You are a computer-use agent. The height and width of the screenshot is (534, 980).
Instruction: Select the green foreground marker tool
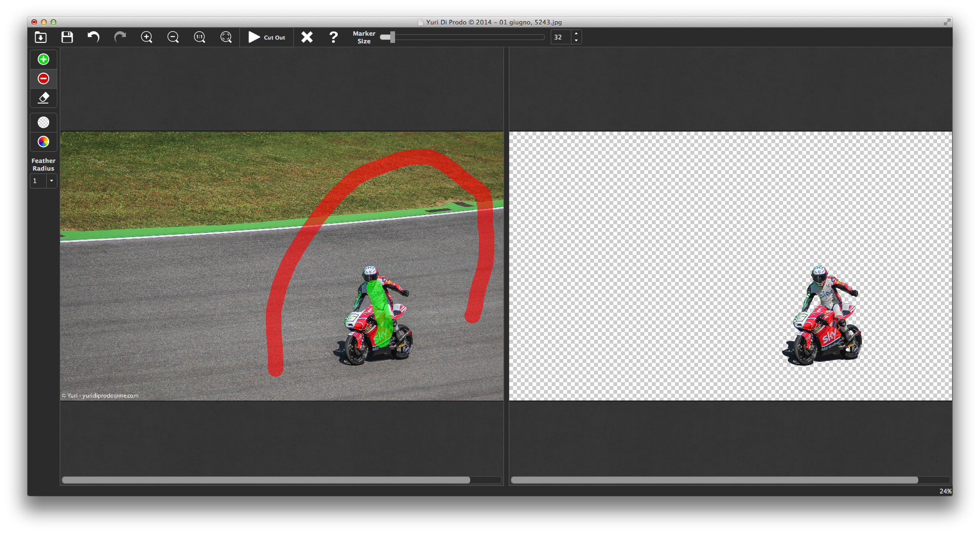pos(43,59)
